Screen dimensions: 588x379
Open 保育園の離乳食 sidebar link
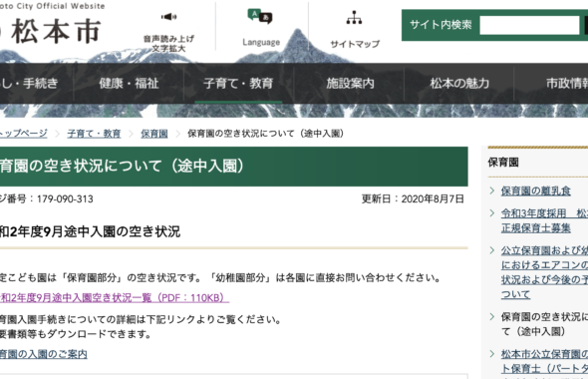click(535, 190)
